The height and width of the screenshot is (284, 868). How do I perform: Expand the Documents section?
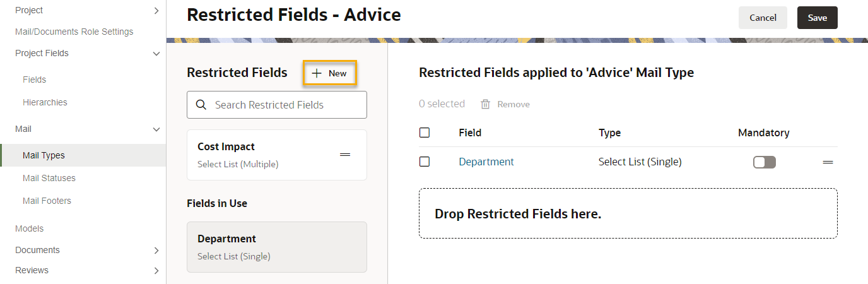[x=156, y=251]
